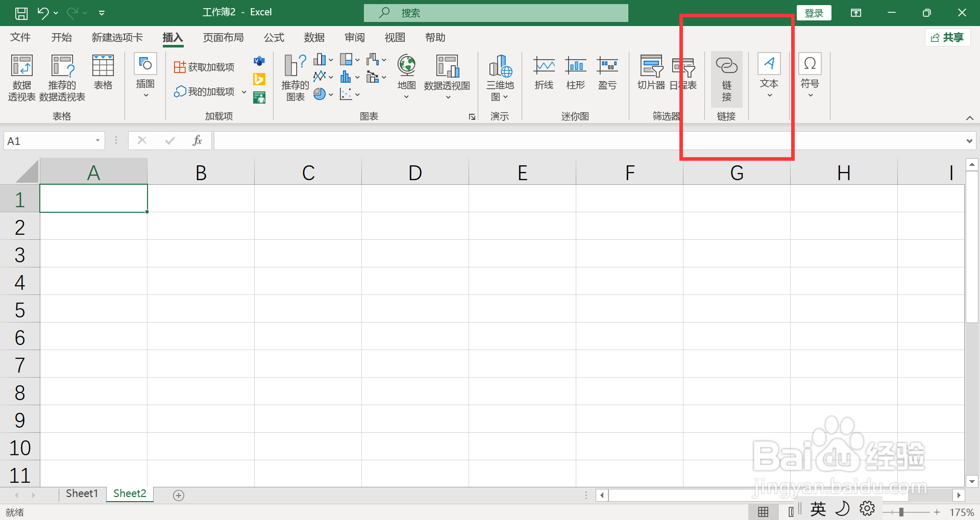Click the Save icon in quick access toolbar
980x520 pixels.
pyautogui.click(x=21, y=13)
